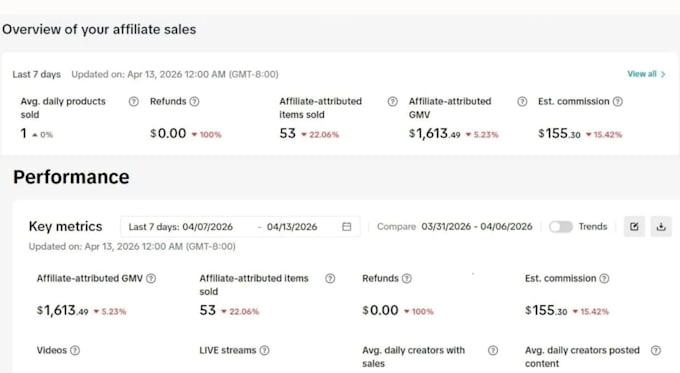
Task: Open calendar icon in date range picker
Action: click(x=347, y=226)
